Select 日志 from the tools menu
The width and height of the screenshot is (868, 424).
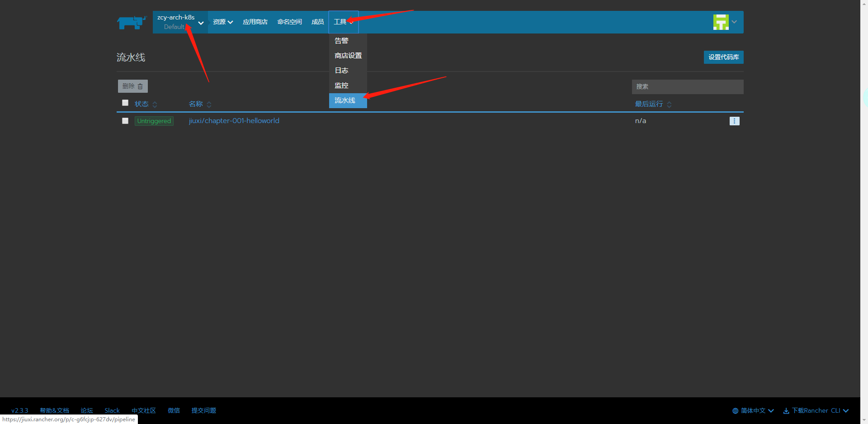(x=348, y=71)
